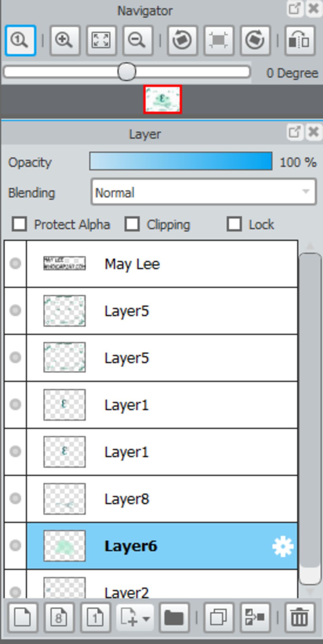
Task: Open the Blending mode dropdown
Action: tap(203, 192)
